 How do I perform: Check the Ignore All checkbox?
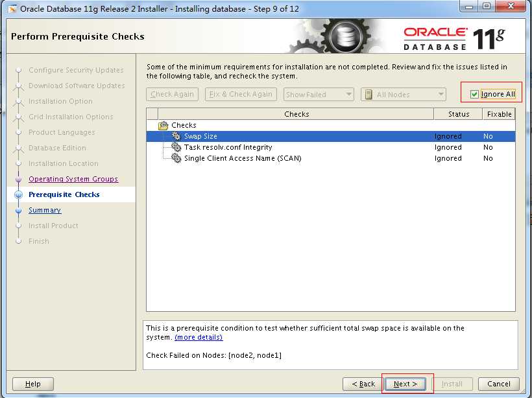pyautogui.click(x=474, y=94)
